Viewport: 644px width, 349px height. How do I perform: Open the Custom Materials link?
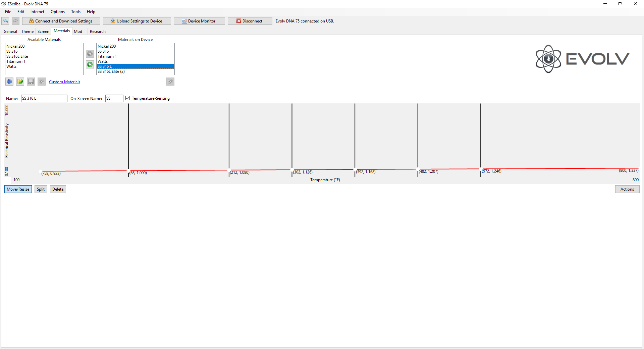pyautogui.click(x=64, y=82)
